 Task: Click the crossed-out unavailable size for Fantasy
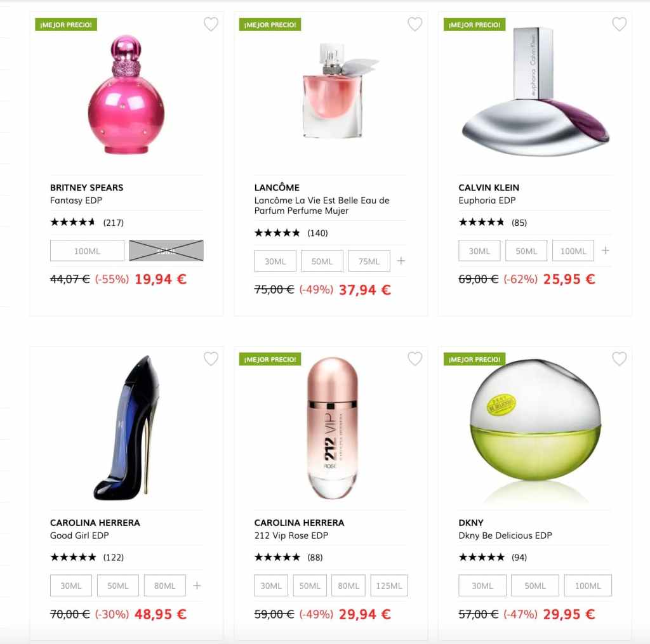(x=166, y=251)
